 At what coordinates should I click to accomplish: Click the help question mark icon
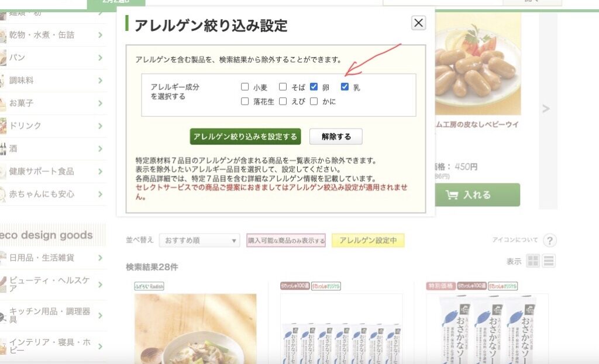click(549, 241)
